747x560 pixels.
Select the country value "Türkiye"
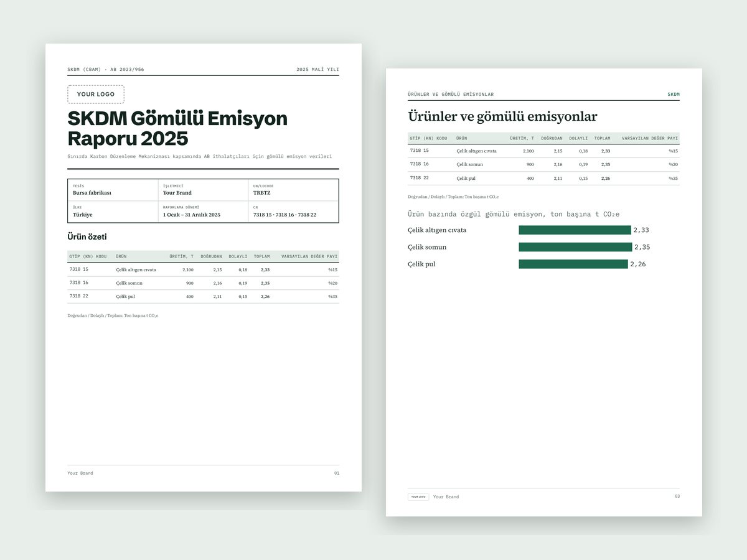point(83,215)
